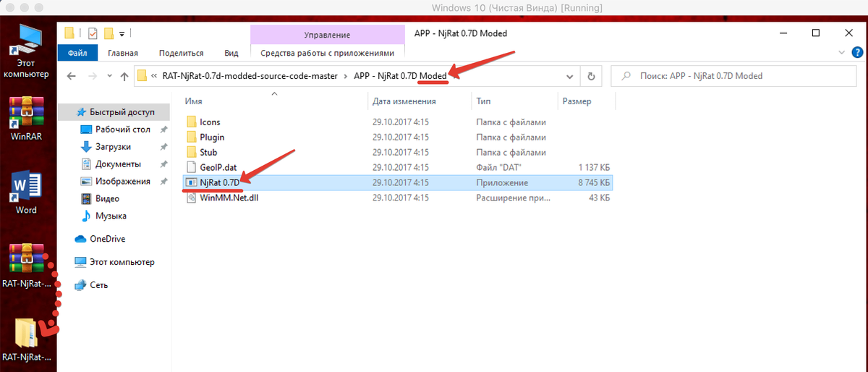Screen dimensions: 868x372
Task: Go up one folder level
Action: click(124, 76)
